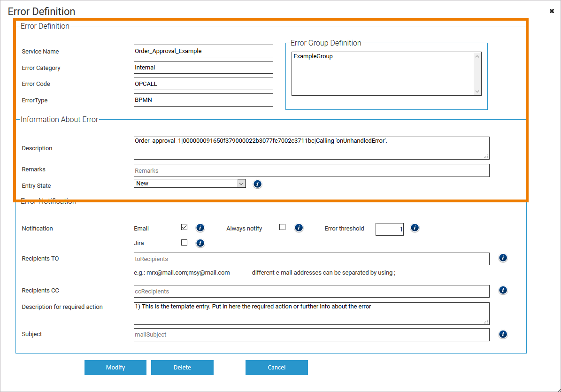561x392 pixels.
Task: Click info icon for Recipients CC
Action: click(503, 290)
